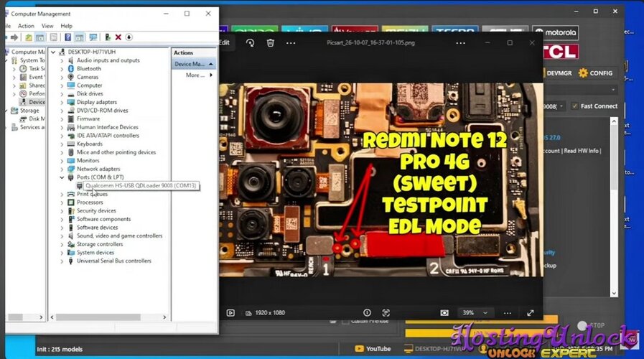Screen dimensions: 644x359
Task: Click the Monitors category
Action: click(x=88, y=161)
